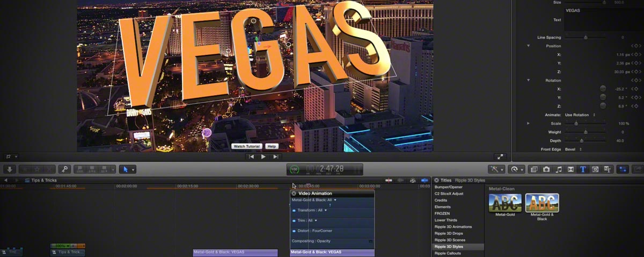Collapse the Position disclosure triangle
This screenshot has height=257, width=644.
pos(529,46)
